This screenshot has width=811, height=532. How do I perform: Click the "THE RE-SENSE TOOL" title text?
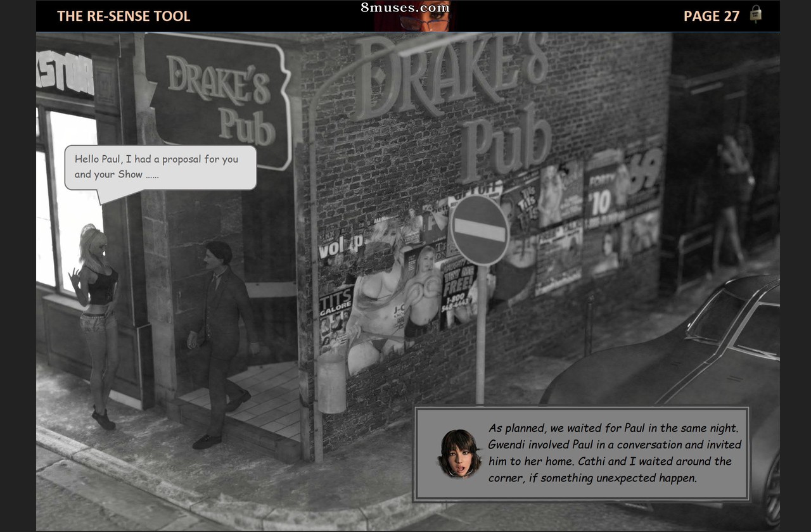click(x=124, y=16)
